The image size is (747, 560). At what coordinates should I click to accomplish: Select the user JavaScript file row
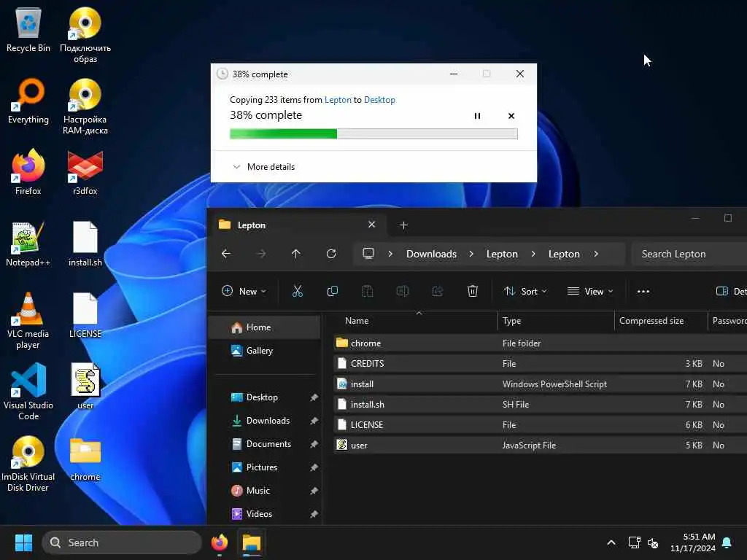(x=541, y=446)
